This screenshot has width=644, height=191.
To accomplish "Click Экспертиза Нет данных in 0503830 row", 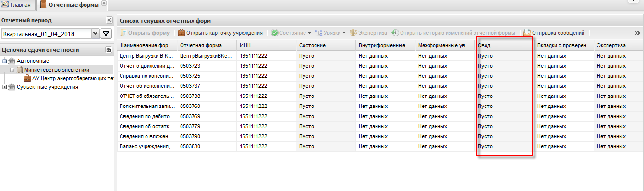I will [x=619, y=146].
